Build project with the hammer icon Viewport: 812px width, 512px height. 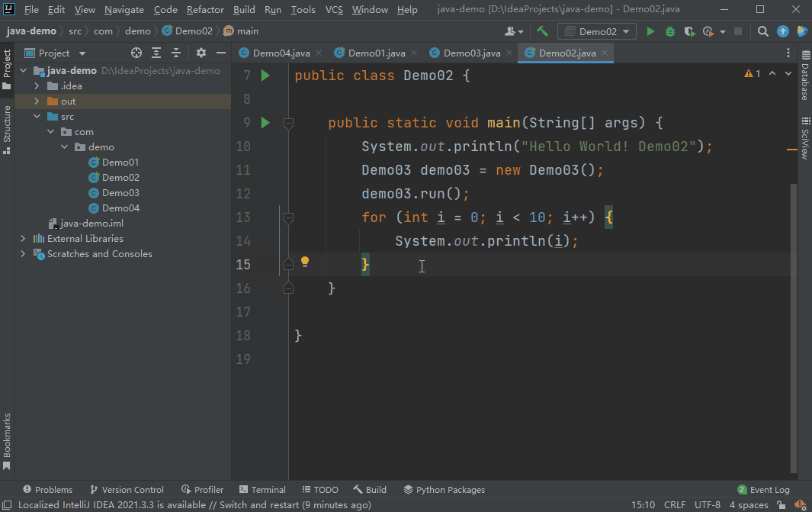(542, 31)
